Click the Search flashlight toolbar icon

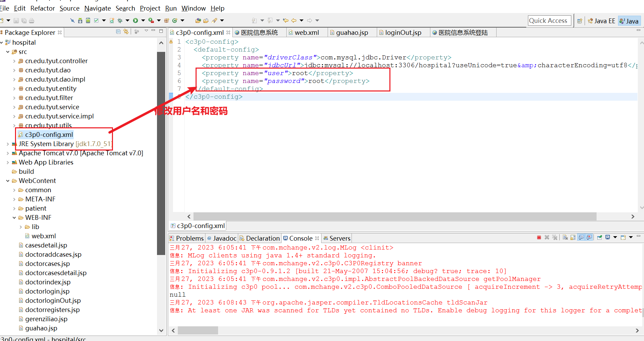click(214, 20)
